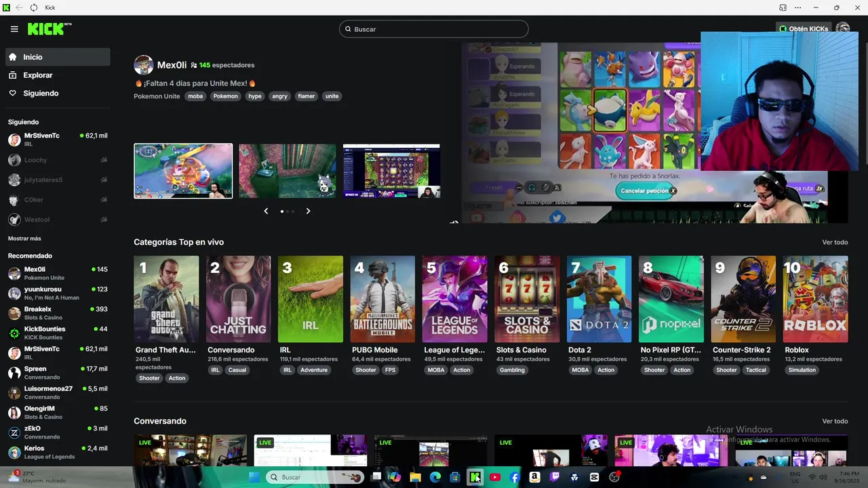Open the IRL category card
The height and width of the screenshot is (488, 868).
tap(311, 299)
